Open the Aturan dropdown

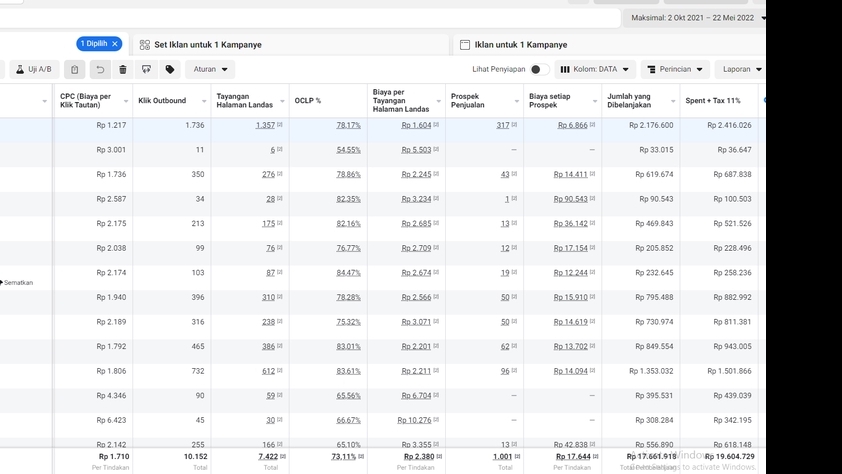[x=210, y=69]
